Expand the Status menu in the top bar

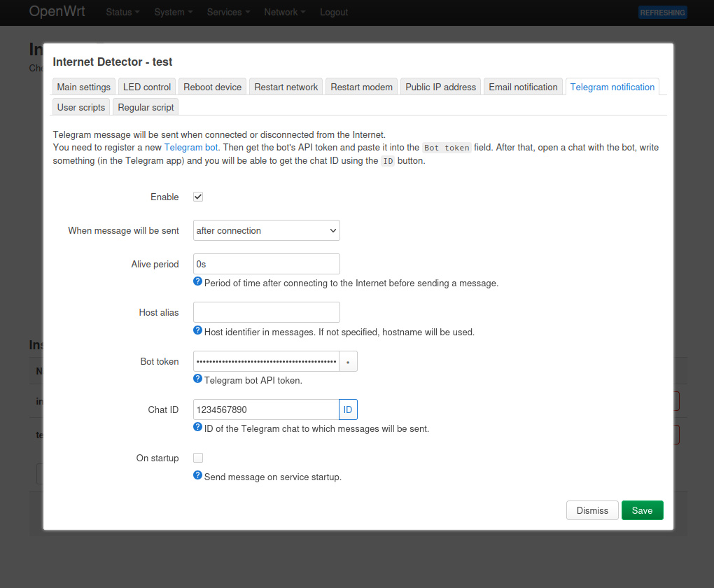122,13
